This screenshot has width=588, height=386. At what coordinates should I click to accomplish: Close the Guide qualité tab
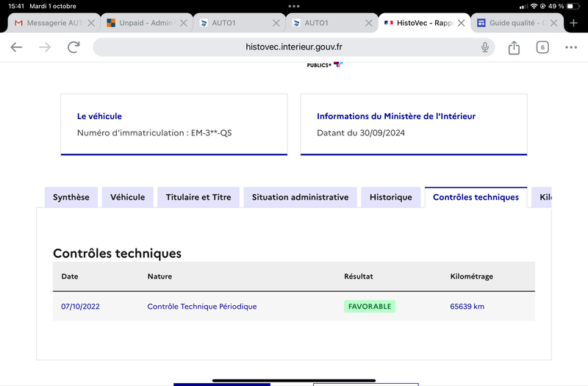(553, 23)
